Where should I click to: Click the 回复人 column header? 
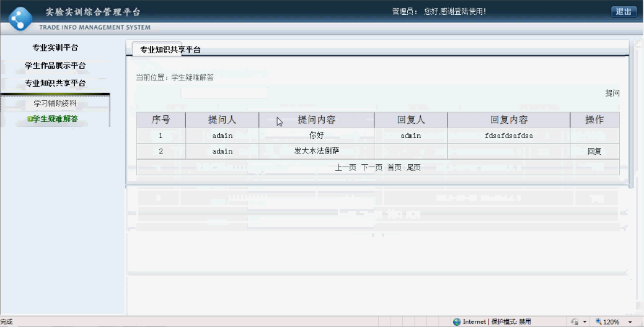click(x=411, y=120)
